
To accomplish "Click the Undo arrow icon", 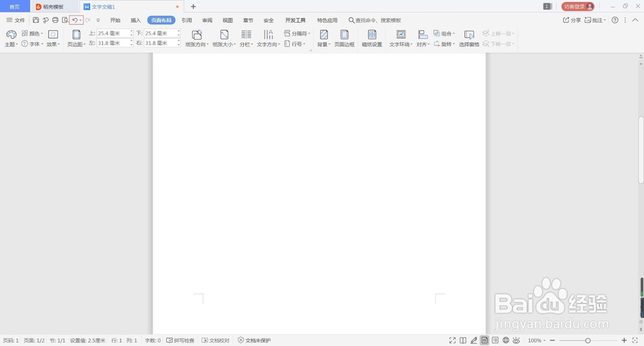I will (x=75, y=20).
